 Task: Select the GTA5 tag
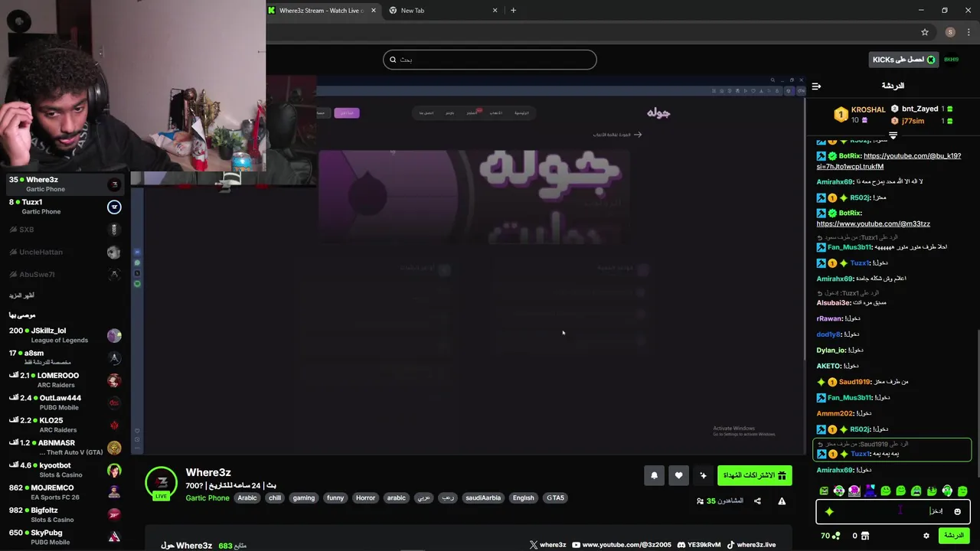[x=555, y=498]
